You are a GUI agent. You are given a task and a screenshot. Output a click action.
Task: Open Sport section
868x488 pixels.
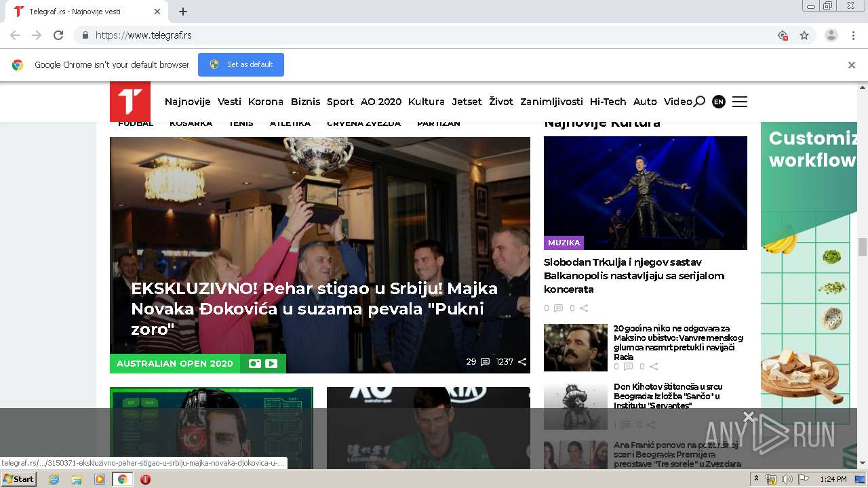click(340, 102)
